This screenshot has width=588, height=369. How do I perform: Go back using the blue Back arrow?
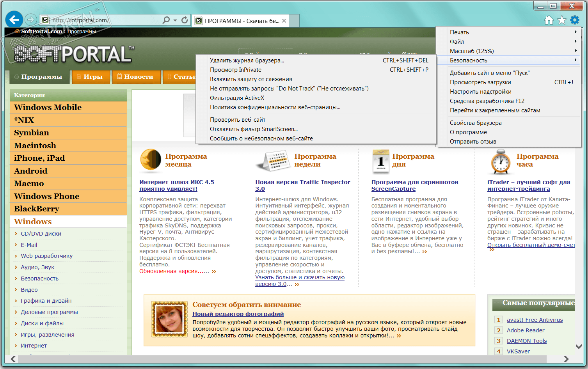coord(14,20)
